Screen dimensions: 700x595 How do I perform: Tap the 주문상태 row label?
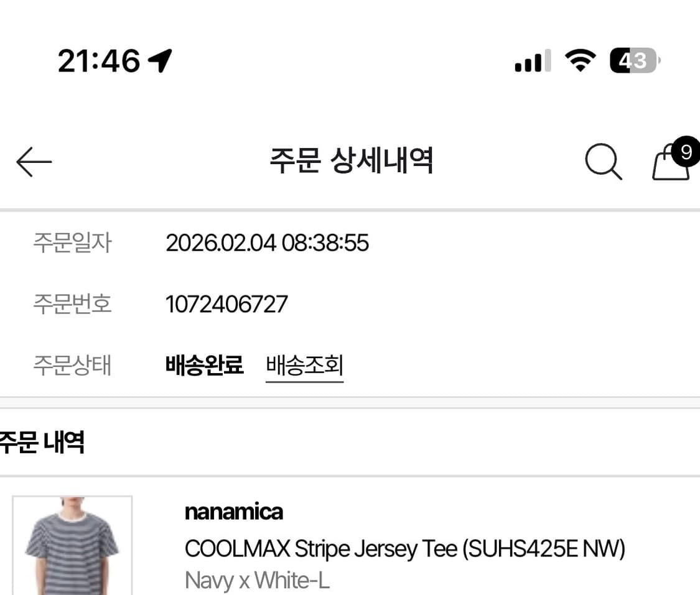(72, 366)
